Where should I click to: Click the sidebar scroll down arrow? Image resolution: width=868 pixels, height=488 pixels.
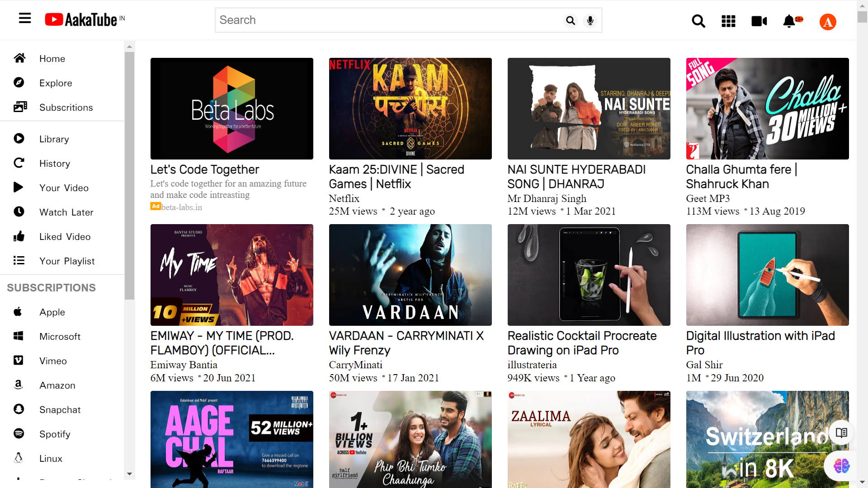(x=130, y=474)
